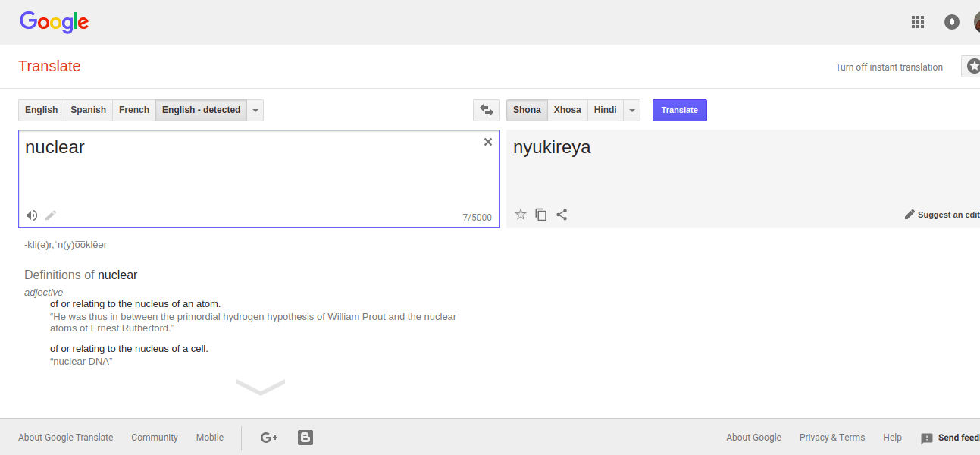980x455 pixels.
Task: Open the Mobile footer link
Action: [x=210, y=438]
